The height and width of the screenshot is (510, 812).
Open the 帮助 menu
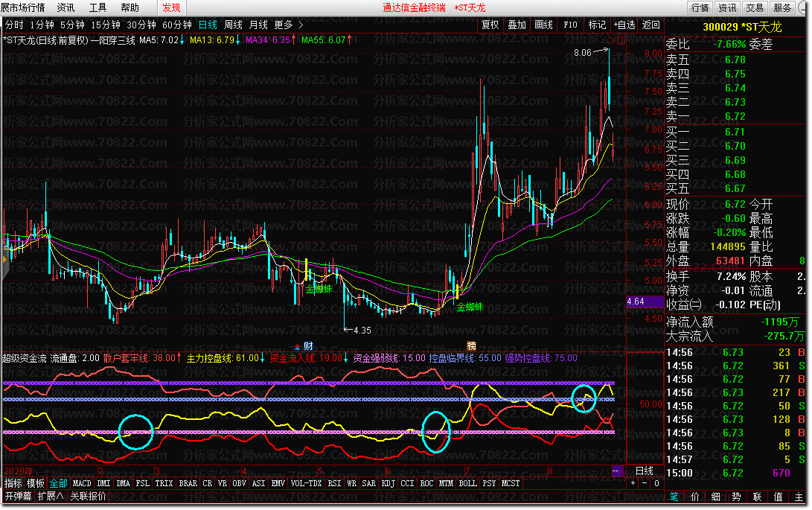(130, 7)
